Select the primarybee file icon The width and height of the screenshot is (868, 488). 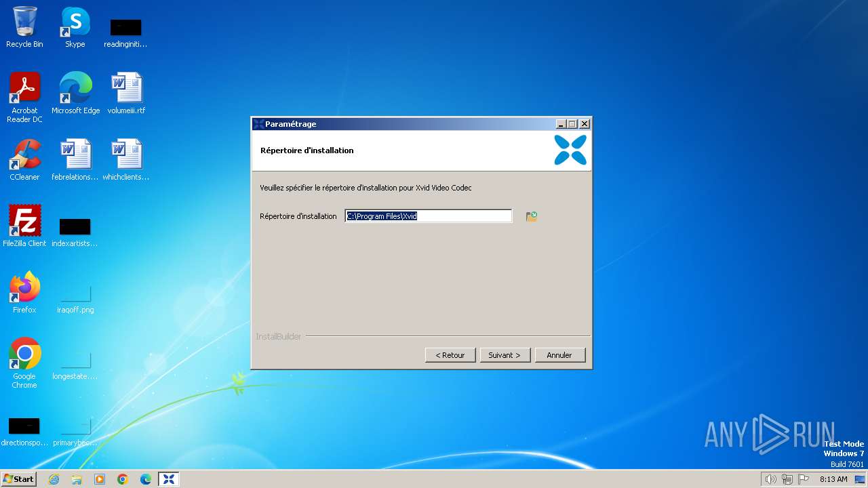(75, 431)
